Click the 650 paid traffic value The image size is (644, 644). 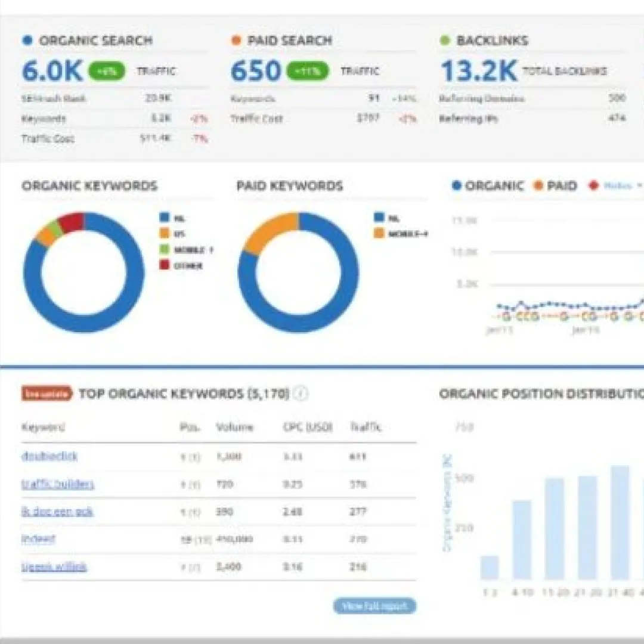(x=255, y=71)
